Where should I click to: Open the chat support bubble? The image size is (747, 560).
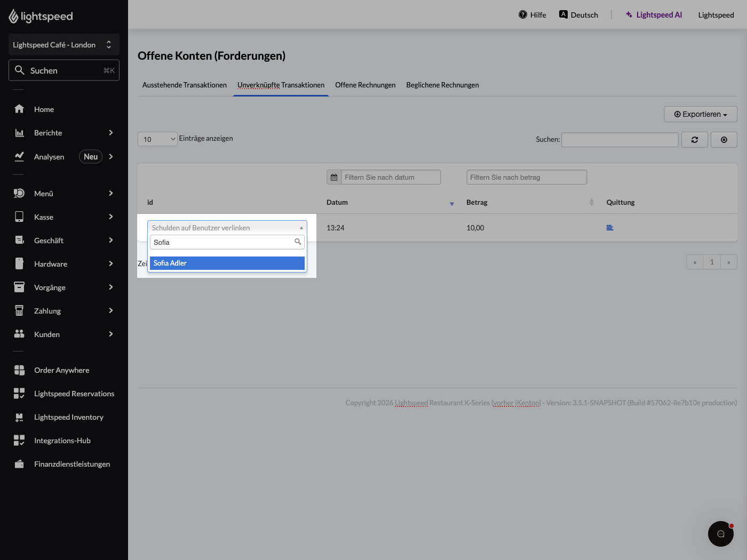(721, 534)
